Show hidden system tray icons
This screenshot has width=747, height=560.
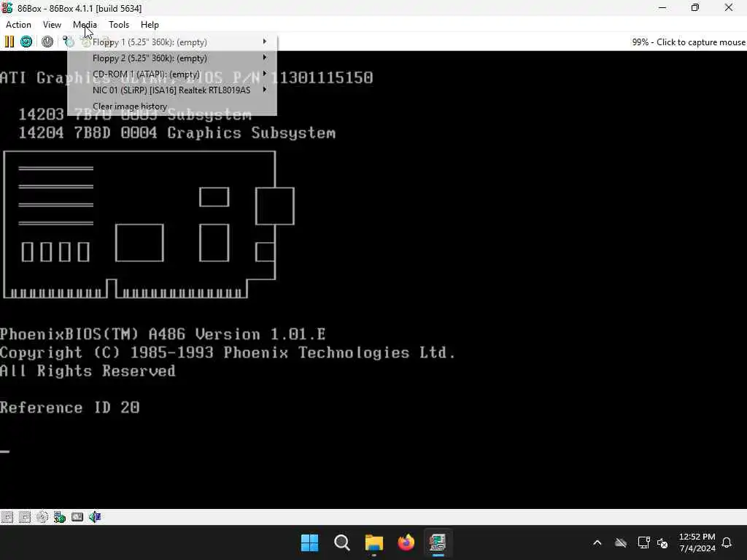[x=597, y=542]
